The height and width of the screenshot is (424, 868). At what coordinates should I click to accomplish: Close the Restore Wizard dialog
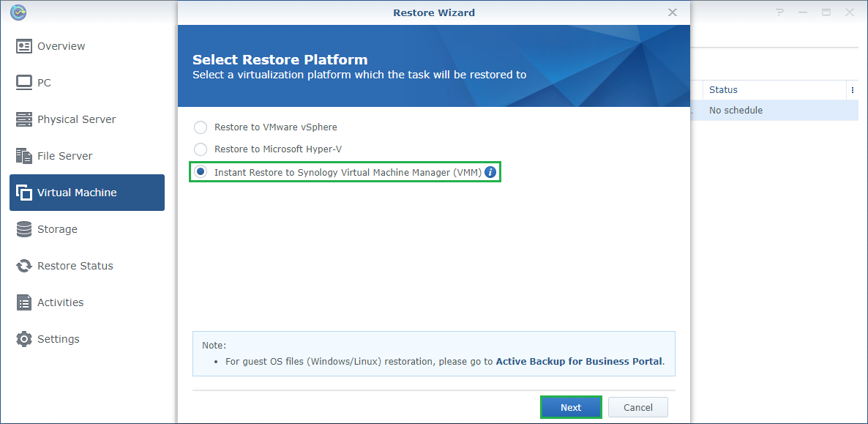(x=673, y=12)
